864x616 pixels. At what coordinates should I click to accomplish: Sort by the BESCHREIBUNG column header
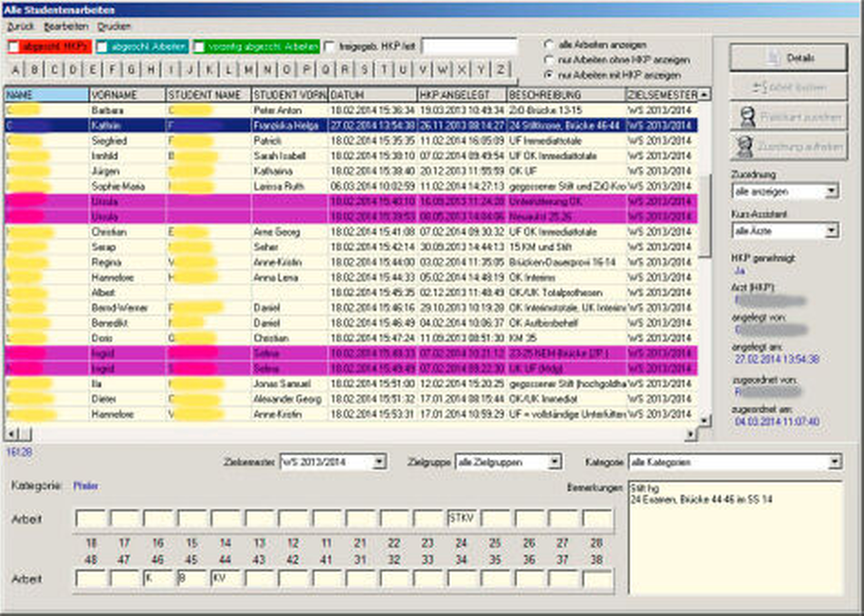[566, 95]
